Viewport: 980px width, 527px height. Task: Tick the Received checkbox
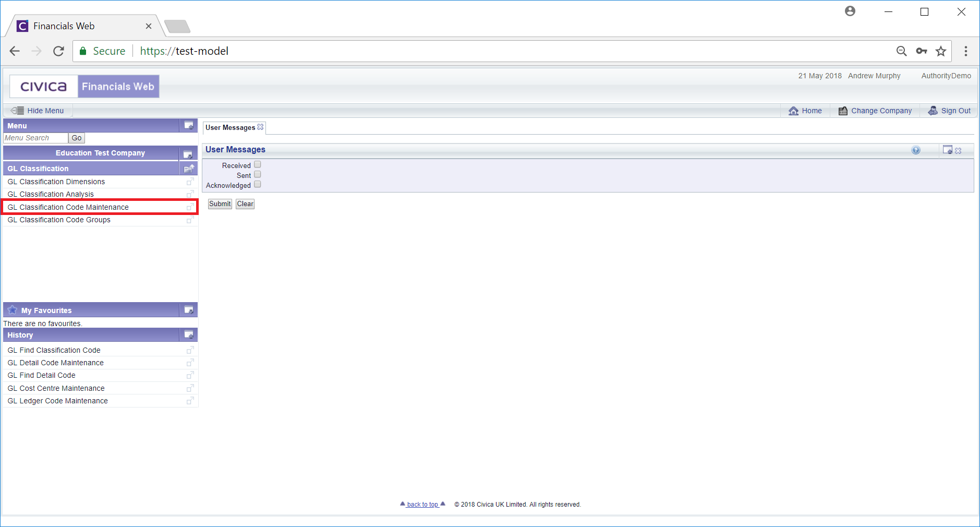coord(258,165)
